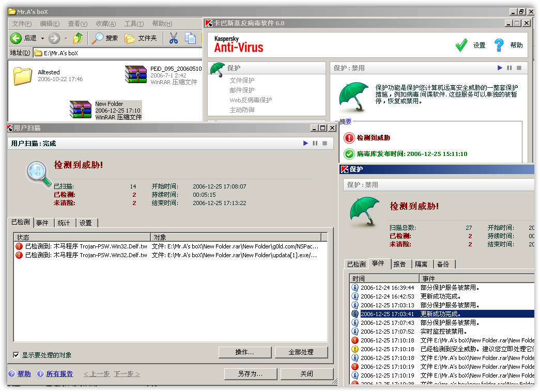
Task: Open the 备份 tab in the 保护 window
Action: point(443,264)
